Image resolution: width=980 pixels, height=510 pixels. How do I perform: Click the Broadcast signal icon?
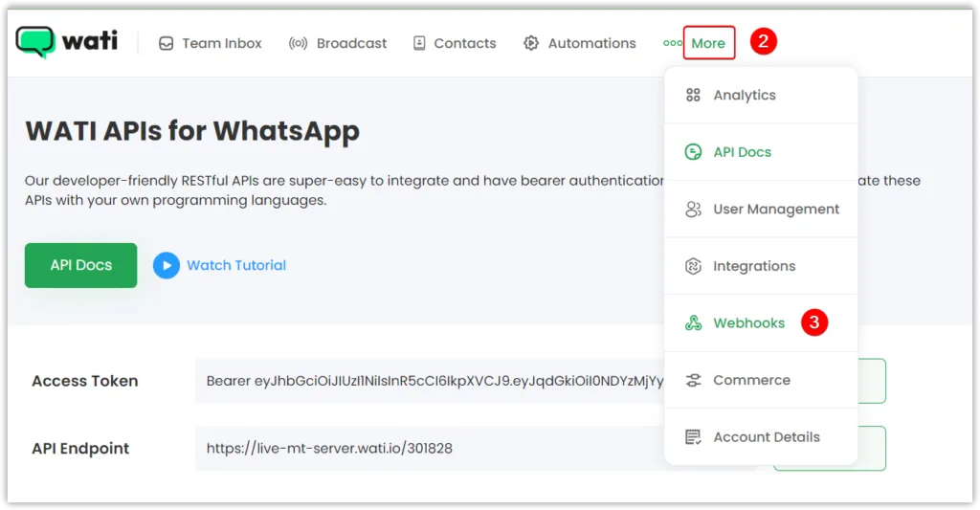(299, 43)
